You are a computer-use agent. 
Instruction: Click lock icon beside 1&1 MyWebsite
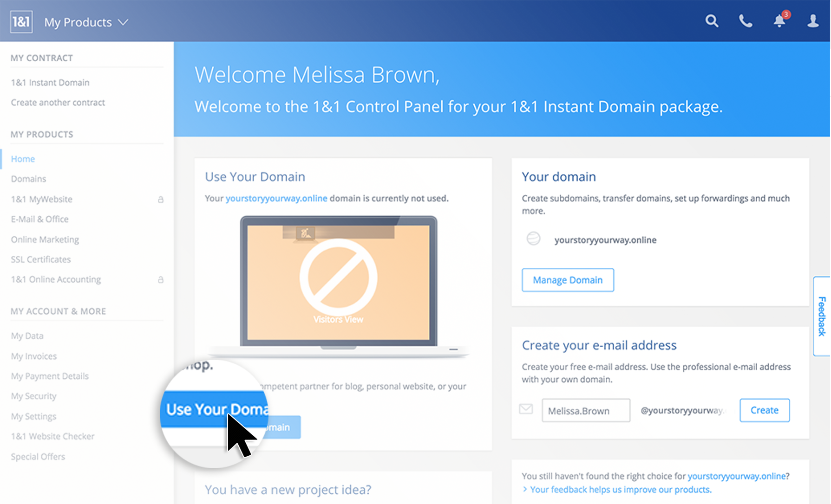(161, 200)
